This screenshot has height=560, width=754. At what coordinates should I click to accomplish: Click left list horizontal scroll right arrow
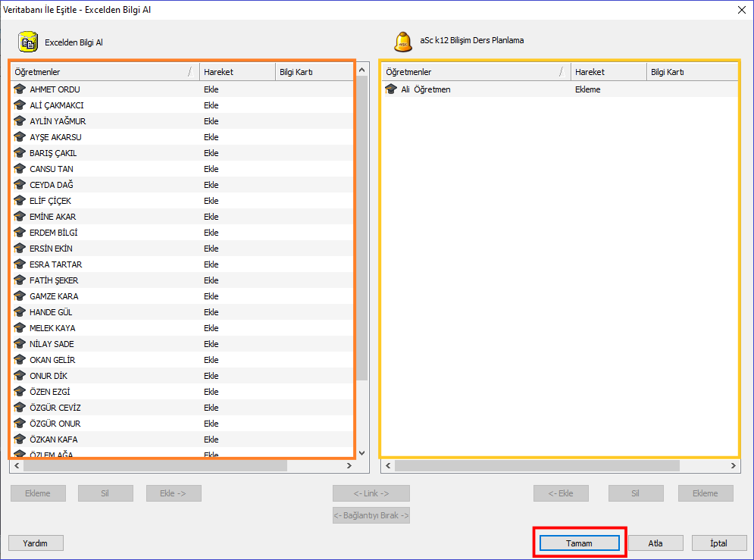point(349,465)
